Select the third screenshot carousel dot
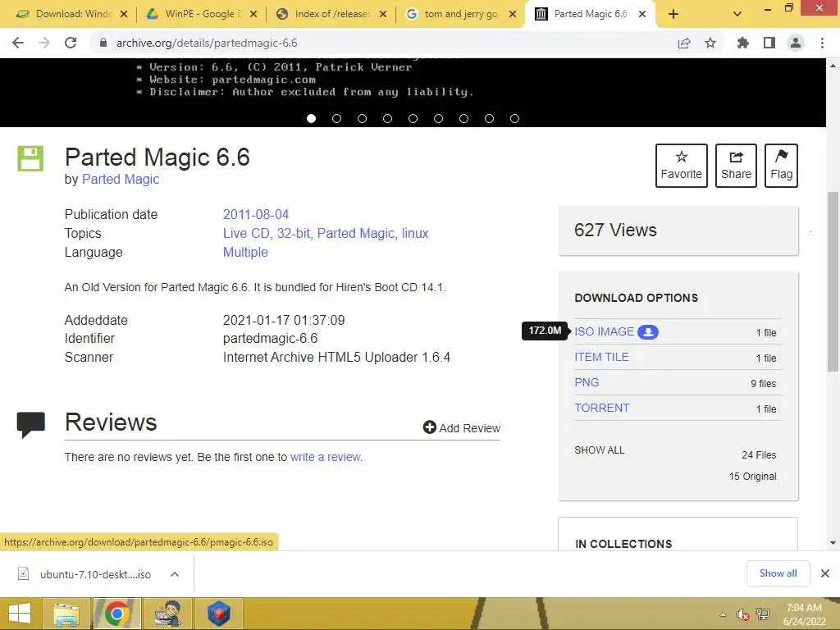The width and height of the screenshot is (840, 630). [x=362, y=118]
